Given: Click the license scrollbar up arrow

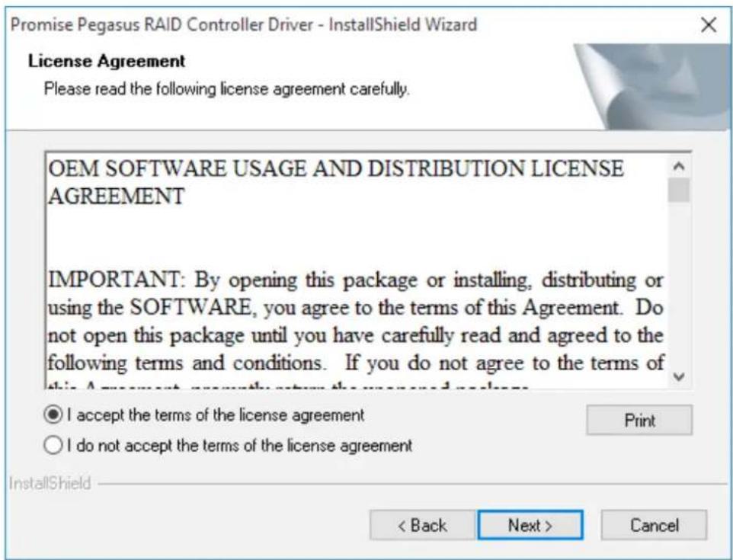Looking at the screenshot, I should (x=679, y=166).
